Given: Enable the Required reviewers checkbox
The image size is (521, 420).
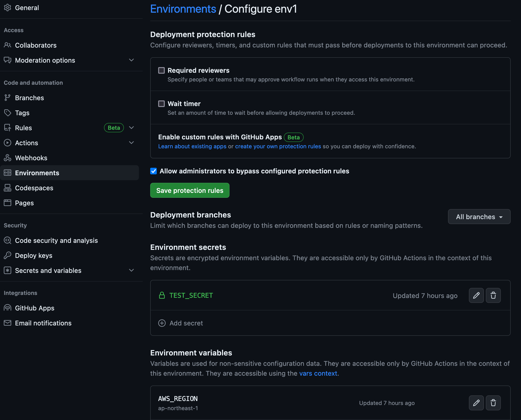Looking at the screenshot, I should [161, 70].
